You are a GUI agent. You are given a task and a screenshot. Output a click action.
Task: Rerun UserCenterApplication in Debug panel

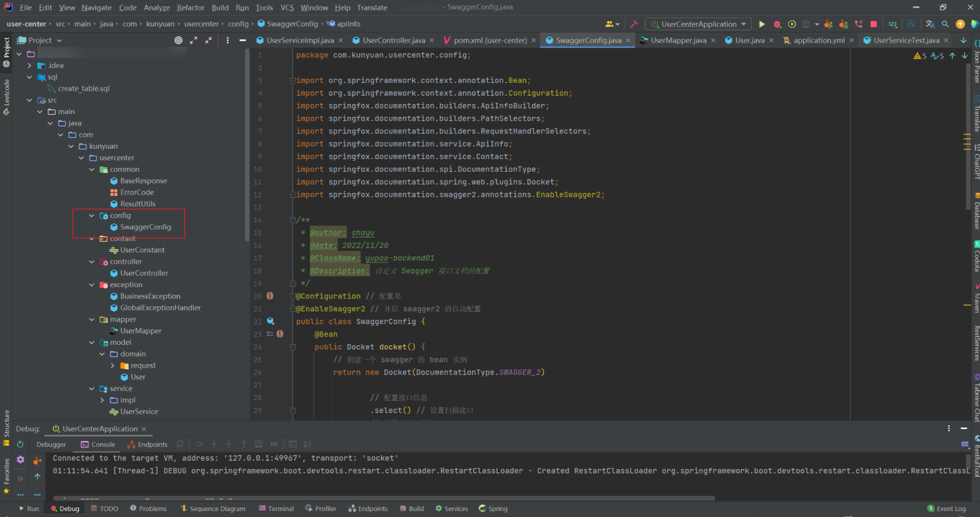click(20, 444)
